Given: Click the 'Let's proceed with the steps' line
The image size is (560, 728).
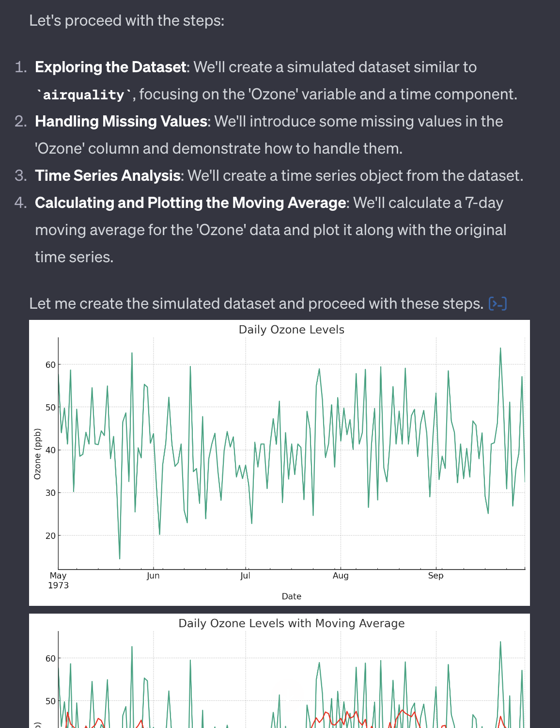Looking at the screenshot, I should (x=126, y=21).
